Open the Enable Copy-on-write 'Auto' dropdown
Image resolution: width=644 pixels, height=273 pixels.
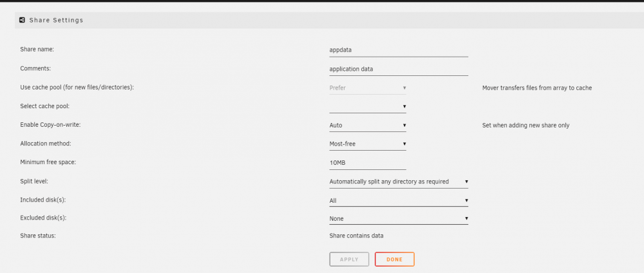(368, 125)
